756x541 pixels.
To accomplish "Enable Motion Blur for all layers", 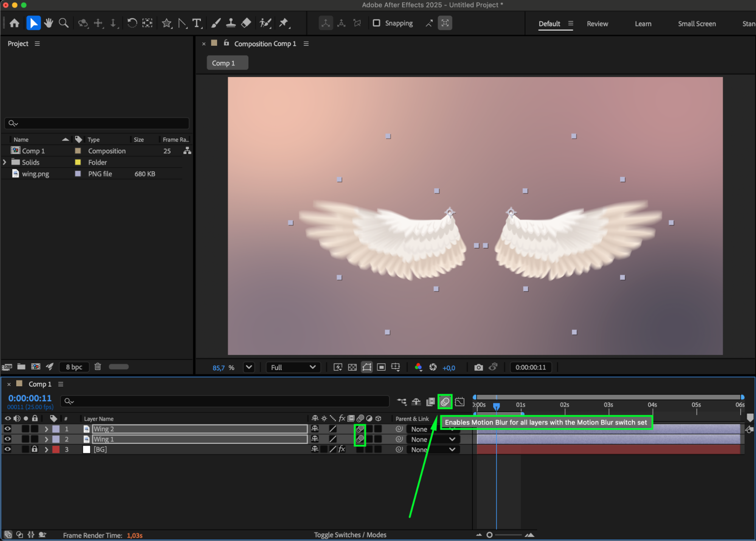I will (x=445, y=402).
